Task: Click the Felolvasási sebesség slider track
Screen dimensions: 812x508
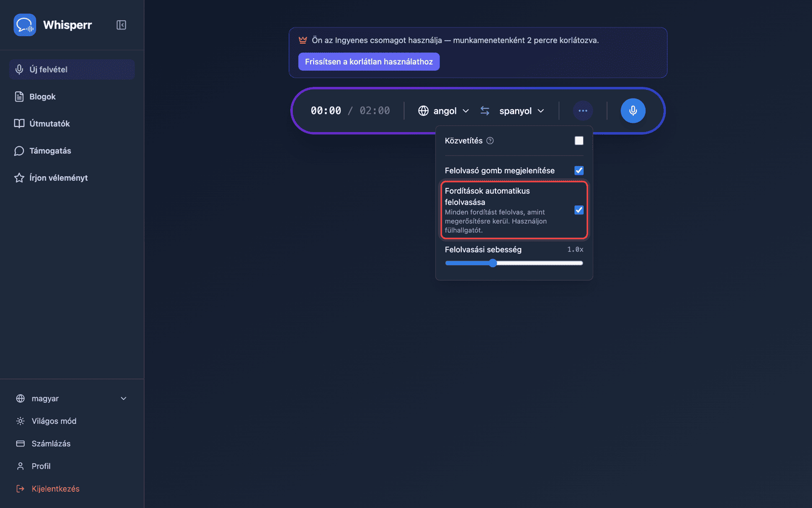Action: click(x=514, y=263)
